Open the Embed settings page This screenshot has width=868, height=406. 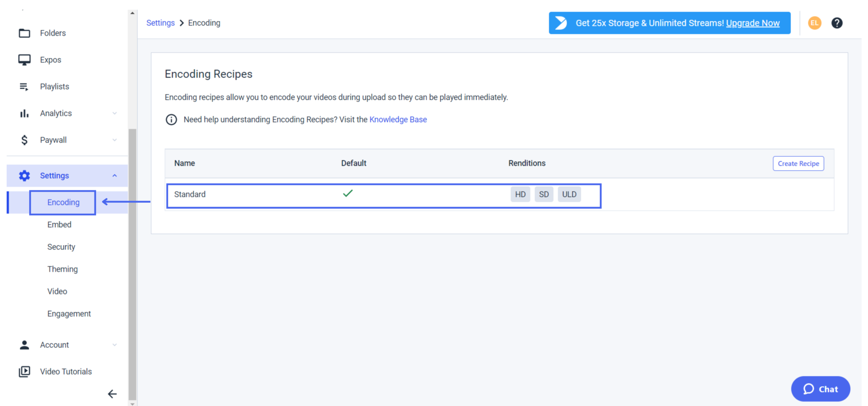[59, 224]
